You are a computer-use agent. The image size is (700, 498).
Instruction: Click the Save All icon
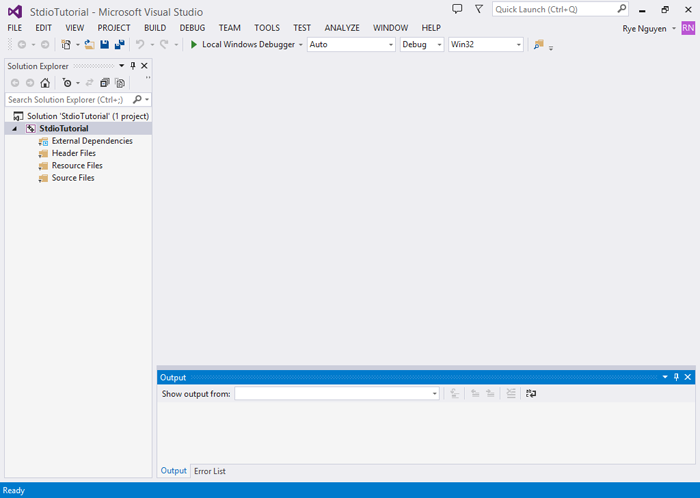120,45
